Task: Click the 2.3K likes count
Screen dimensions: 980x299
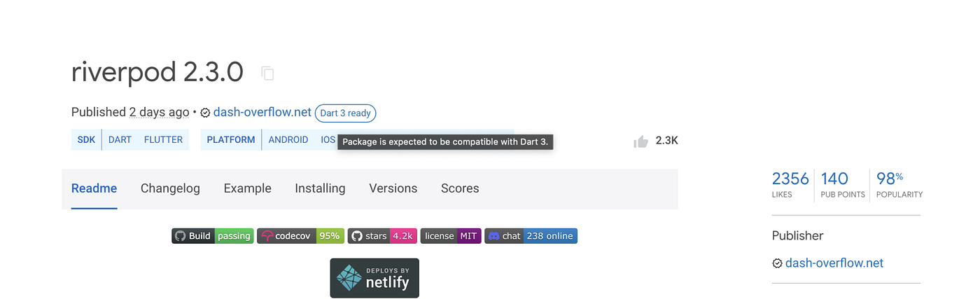Action: coord(666,140)
